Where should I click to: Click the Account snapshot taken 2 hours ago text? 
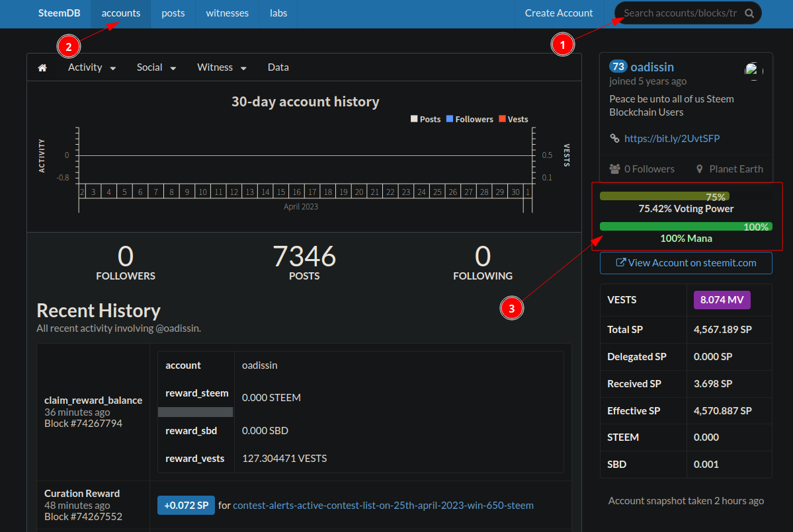tap(686, 501)
